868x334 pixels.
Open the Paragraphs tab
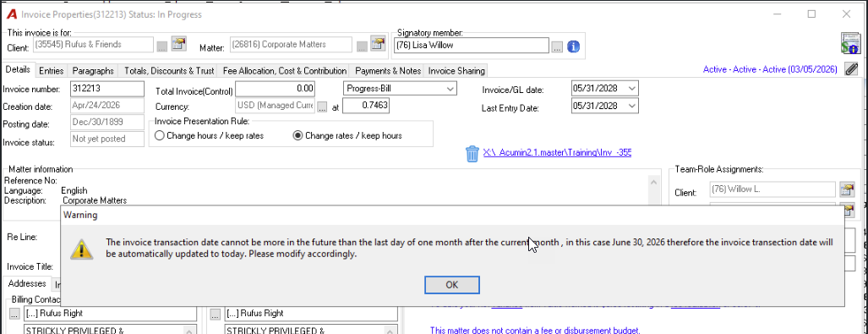point(93,71)
